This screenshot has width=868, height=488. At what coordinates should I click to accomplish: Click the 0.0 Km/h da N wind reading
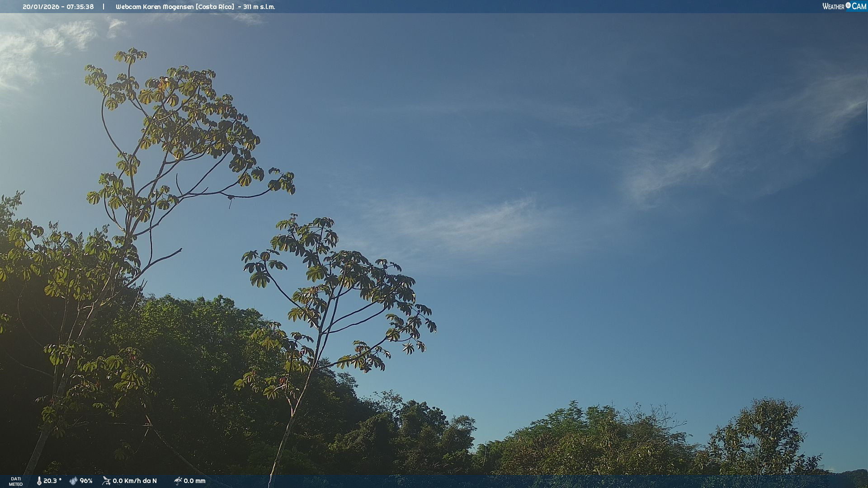134,481
